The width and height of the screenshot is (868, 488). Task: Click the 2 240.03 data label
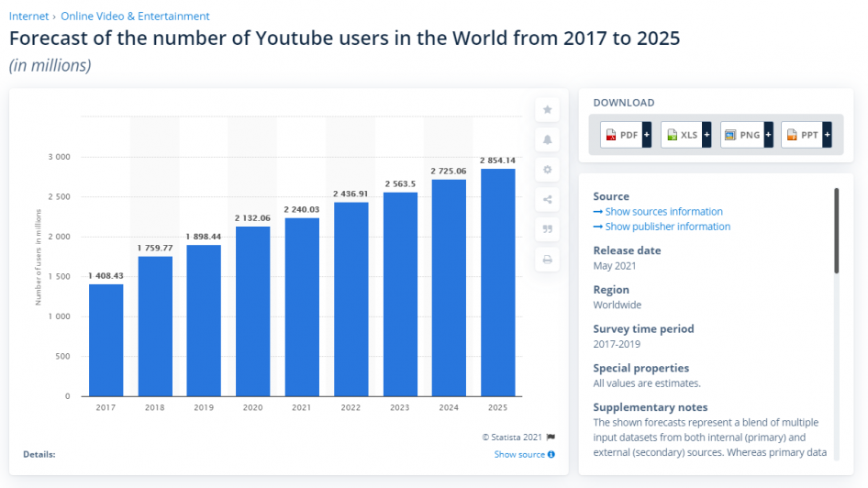coord(302,209)
